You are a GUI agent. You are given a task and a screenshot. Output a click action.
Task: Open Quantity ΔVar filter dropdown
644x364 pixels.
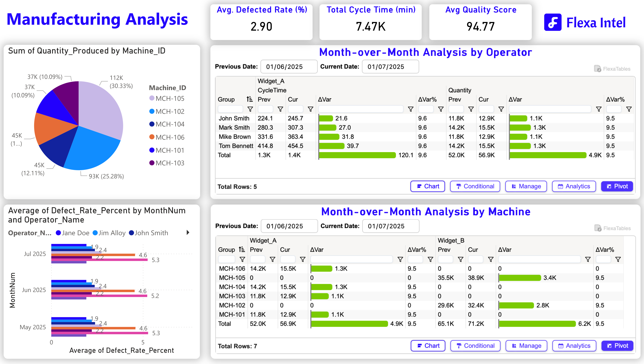[598, 109]
